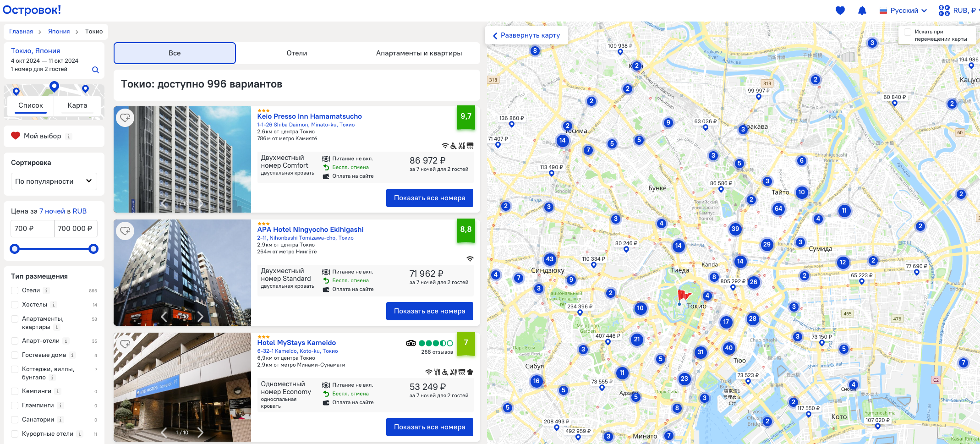Screen dimensions: 980x444
Task: Switch to Список view
Action: tap(31, 105)
